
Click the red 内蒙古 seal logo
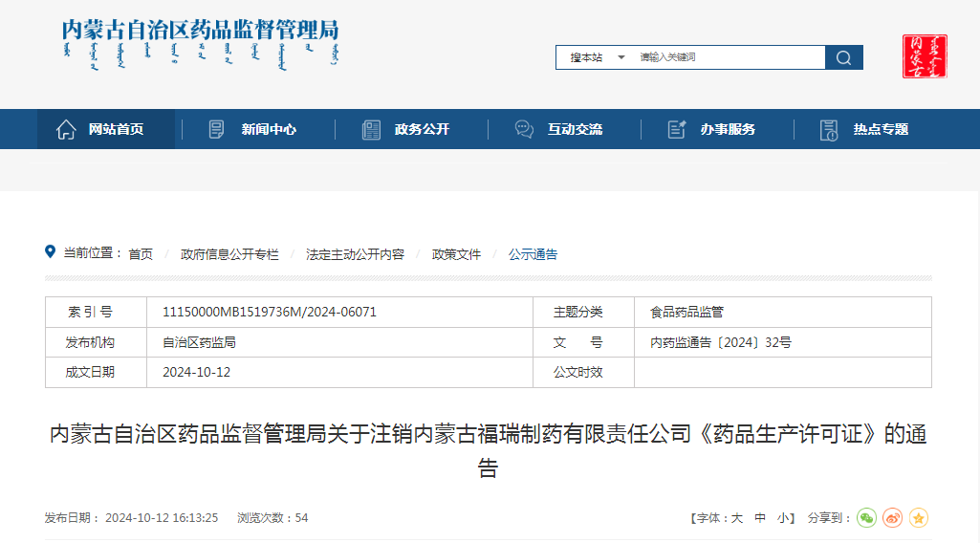coord(925,56)
